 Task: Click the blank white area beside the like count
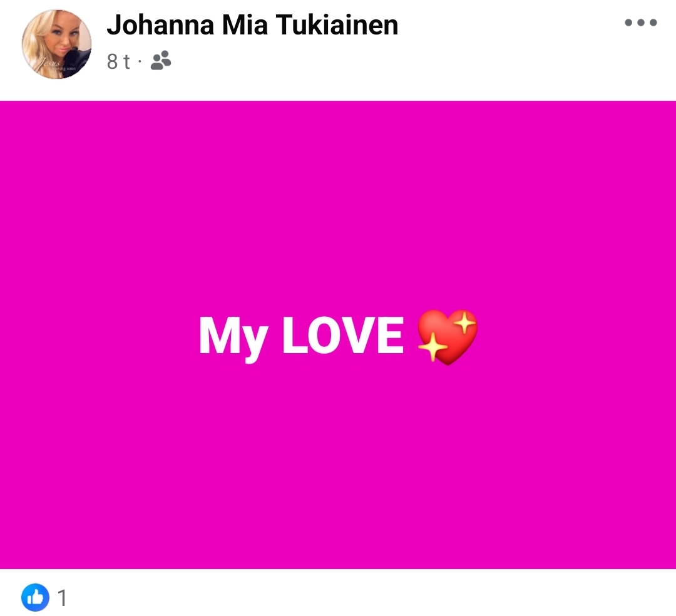point(371,597)
